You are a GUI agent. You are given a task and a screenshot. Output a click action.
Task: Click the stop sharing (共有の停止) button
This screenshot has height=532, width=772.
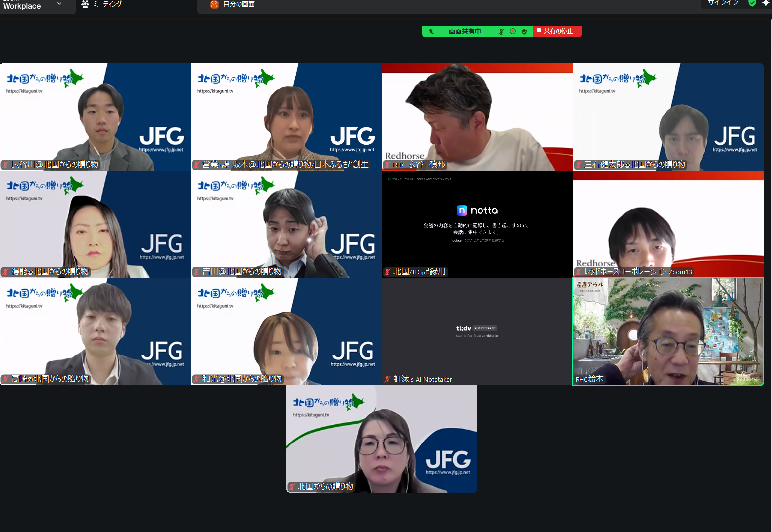(557, 31)
